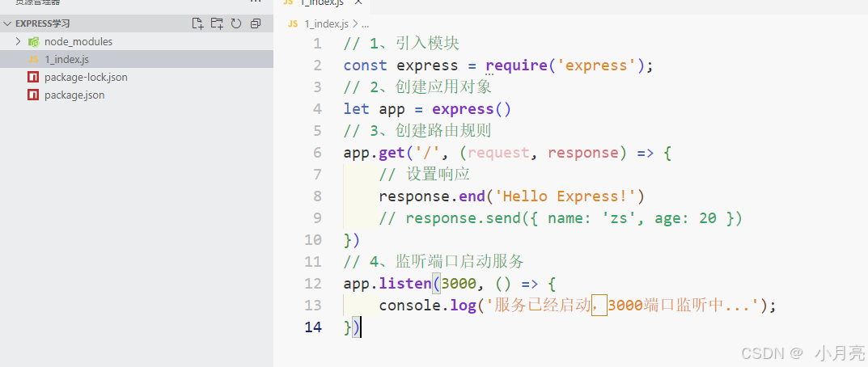
Task: Click 'end' method on line 8
Action: (x=472, y=196)
